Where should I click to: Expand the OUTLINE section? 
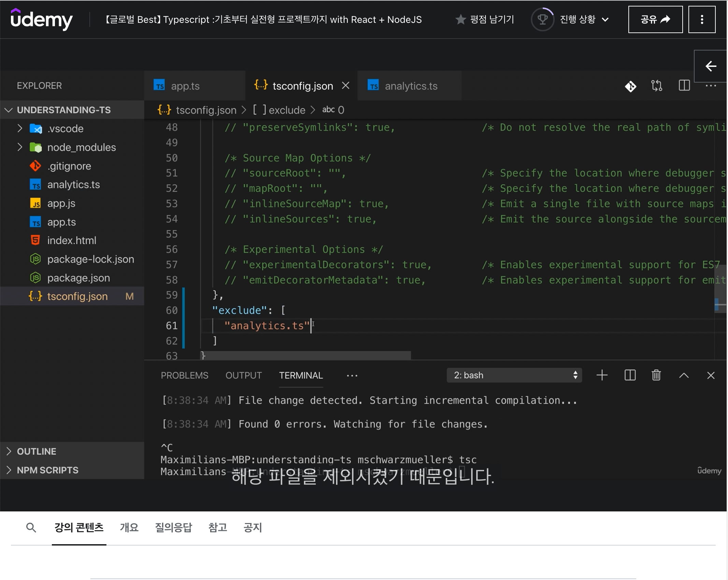pyautogui.click(x=36, y=451)
